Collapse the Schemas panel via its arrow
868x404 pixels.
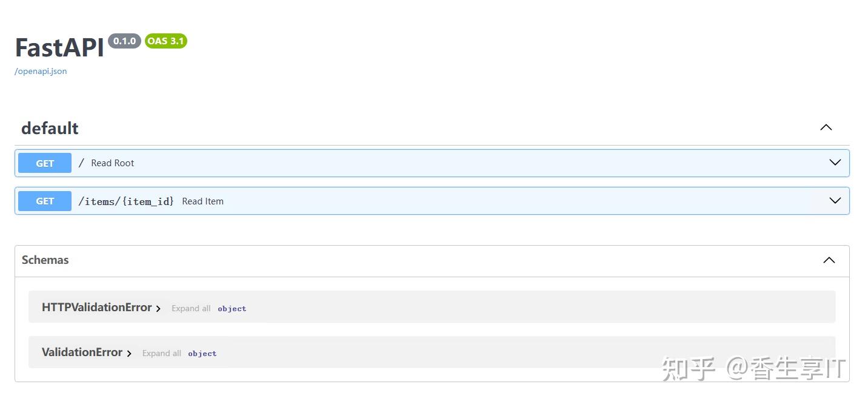(829, 260)
